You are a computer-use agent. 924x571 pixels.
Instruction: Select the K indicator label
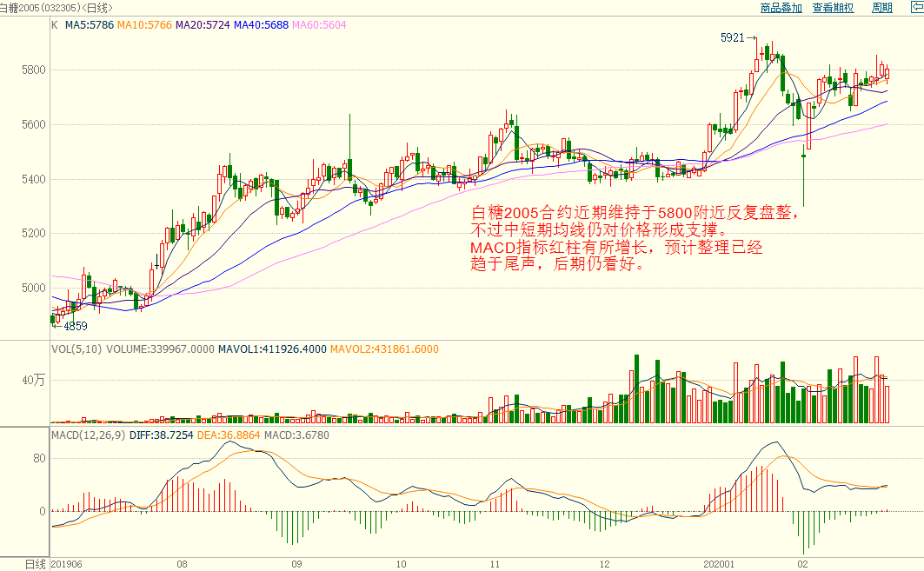[55, 25]
